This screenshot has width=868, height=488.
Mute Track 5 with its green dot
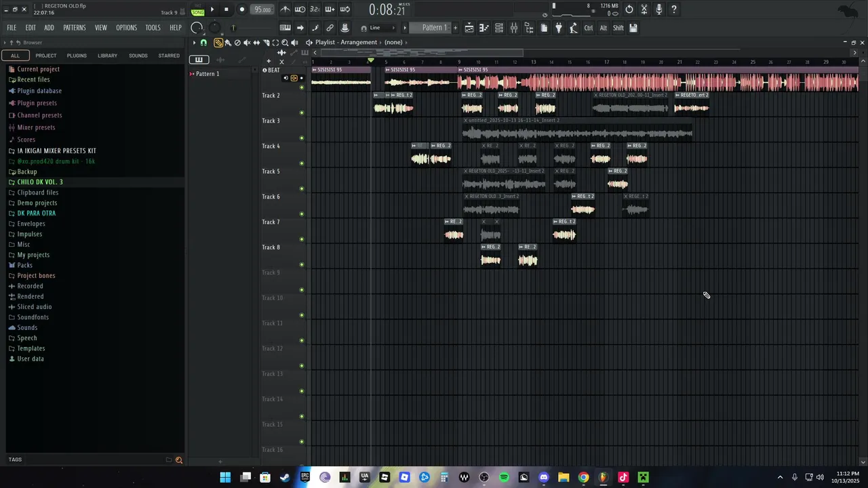click(x=302, y=188)
